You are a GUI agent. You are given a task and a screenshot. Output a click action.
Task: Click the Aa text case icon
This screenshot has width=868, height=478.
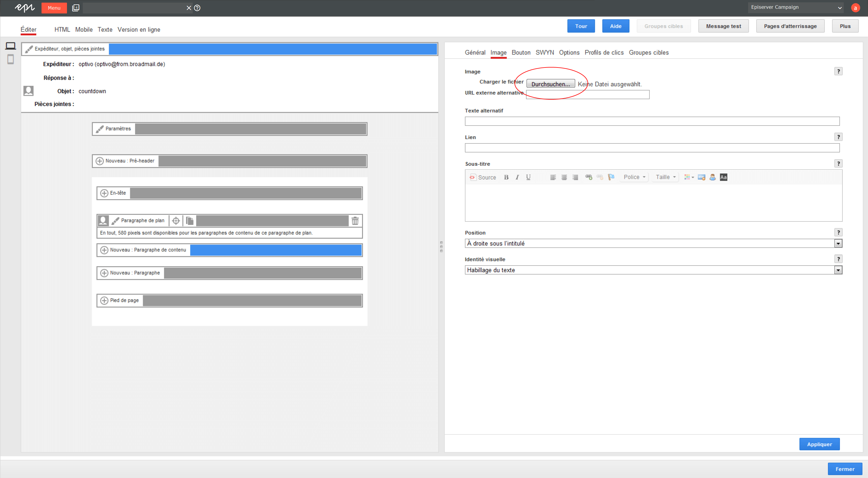point(724,177)
